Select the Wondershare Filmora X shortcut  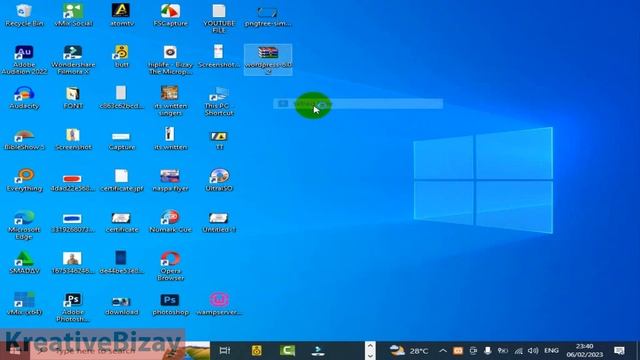pos(73,60)
